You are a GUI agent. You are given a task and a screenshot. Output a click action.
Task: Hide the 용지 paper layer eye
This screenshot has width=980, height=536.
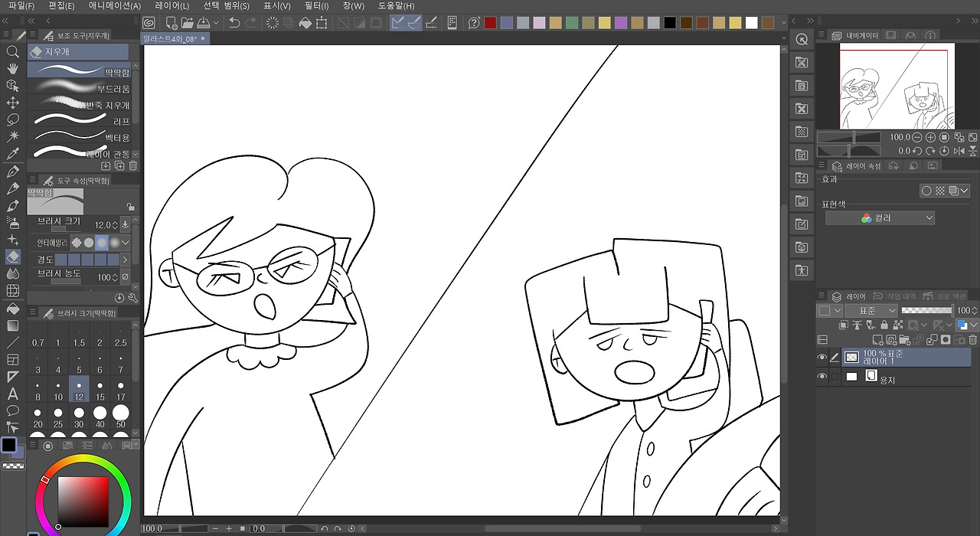tap(822, 377)
